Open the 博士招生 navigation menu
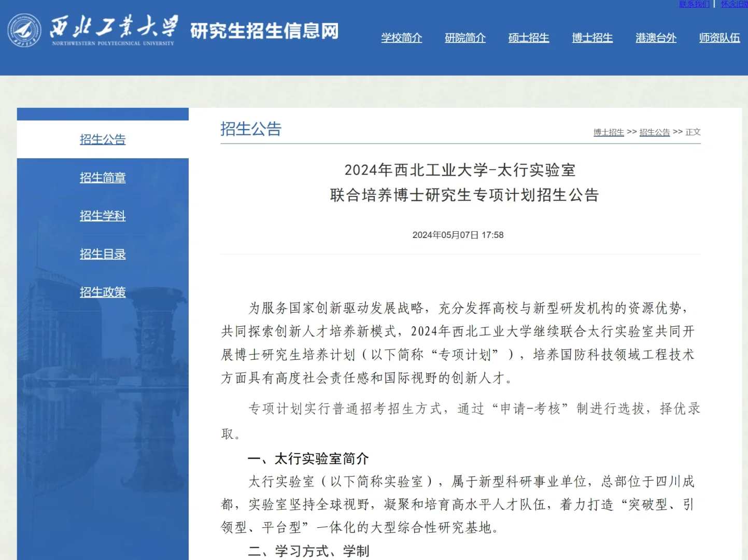 click(592, 38)
